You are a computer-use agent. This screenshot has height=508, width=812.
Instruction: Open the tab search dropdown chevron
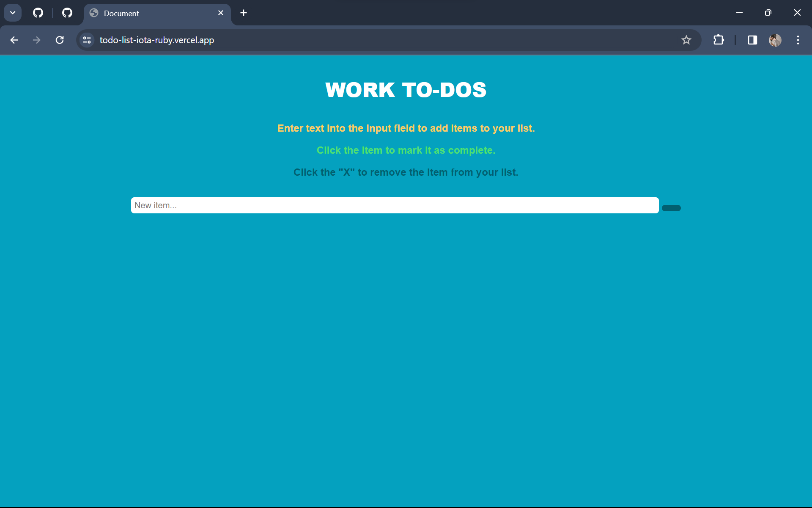click(13, 13)
